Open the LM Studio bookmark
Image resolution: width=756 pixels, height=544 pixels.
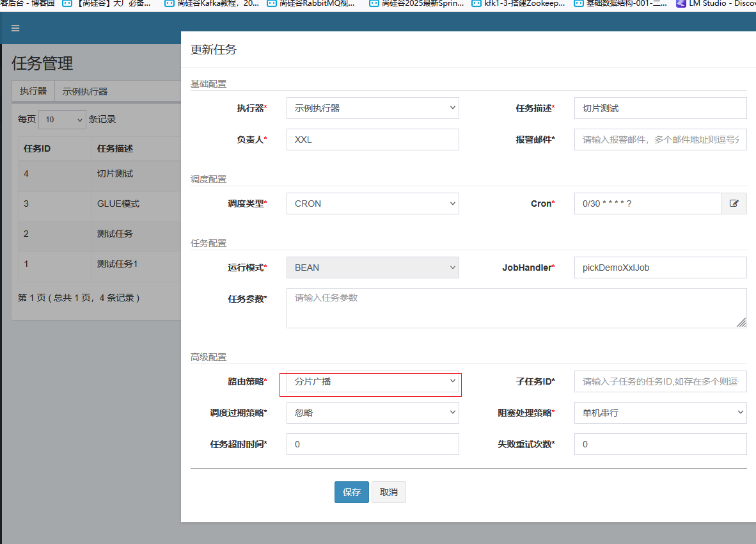click(x=716, y=4)
